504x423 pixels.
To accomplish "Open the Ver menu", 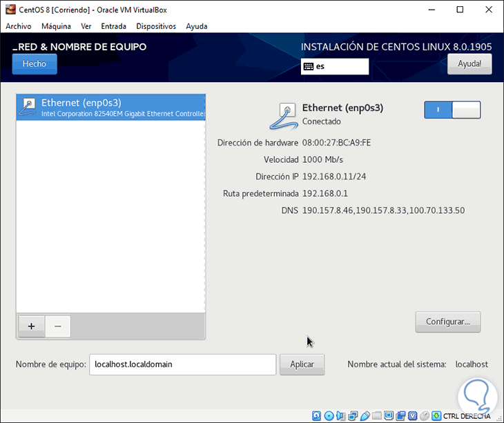I will 86,26.
